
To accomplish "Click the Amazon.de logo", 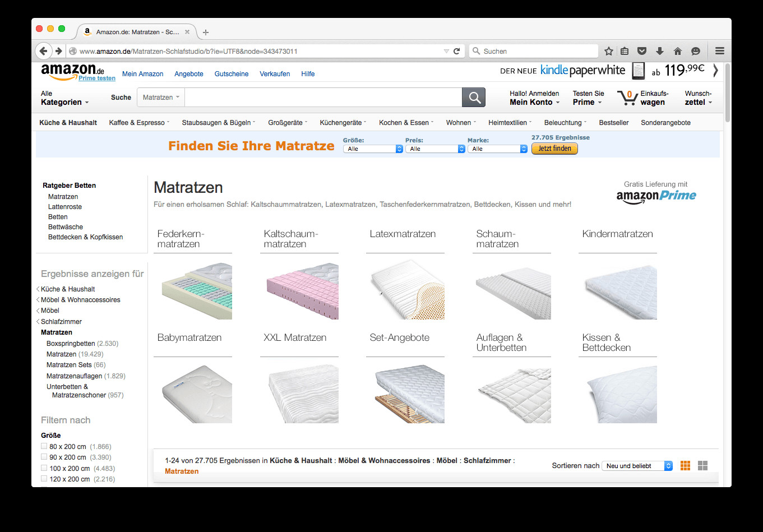I will tap(73, 71).
